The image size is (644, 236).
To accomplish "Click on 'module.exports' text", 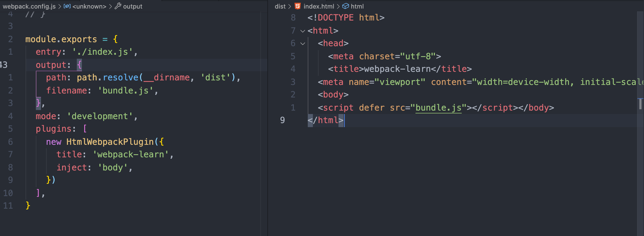I will tap(61, 39).
